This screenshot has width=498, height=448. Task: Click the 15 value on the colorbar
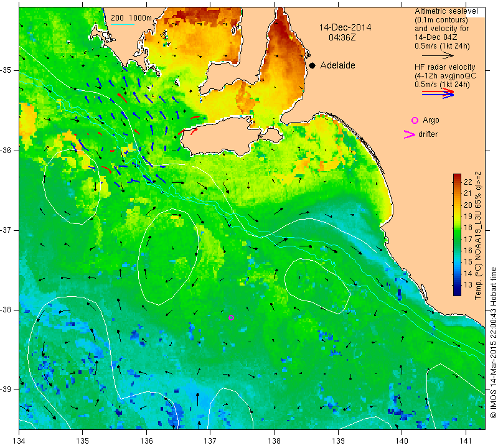468,262
